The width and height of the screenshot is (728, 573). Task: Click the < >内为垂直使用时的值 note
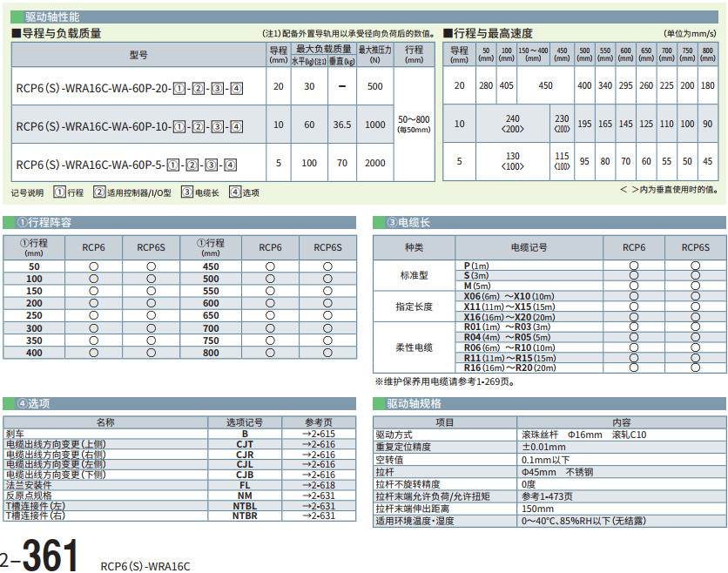point(669,190)
